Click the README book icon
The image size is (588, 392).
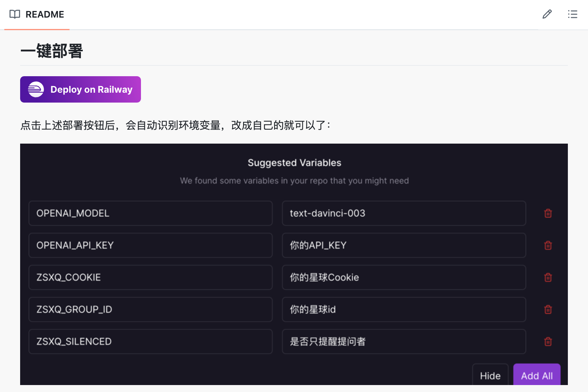(15, 14)
